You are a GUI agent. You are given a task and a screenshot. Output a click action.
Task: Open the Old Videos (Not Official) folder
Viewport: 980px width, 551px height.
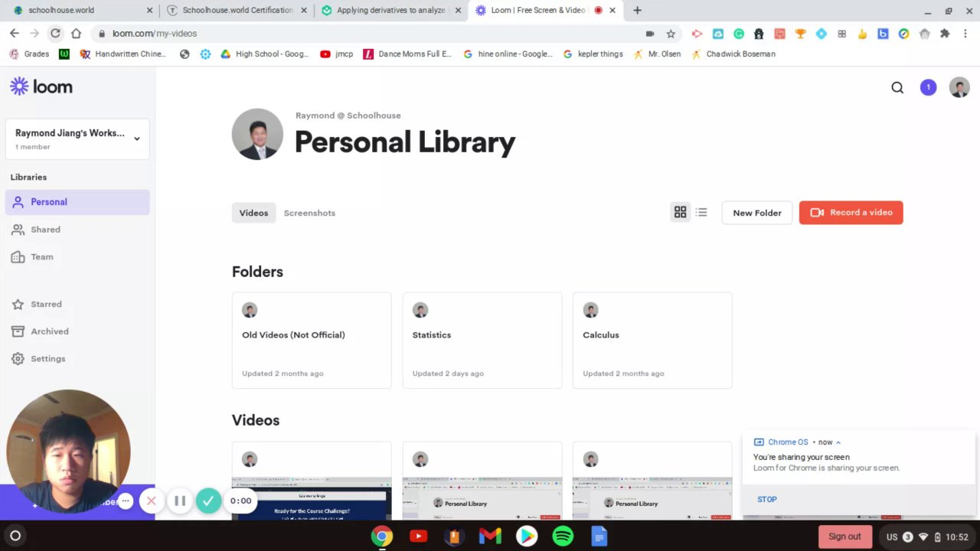tap(312, 341)
